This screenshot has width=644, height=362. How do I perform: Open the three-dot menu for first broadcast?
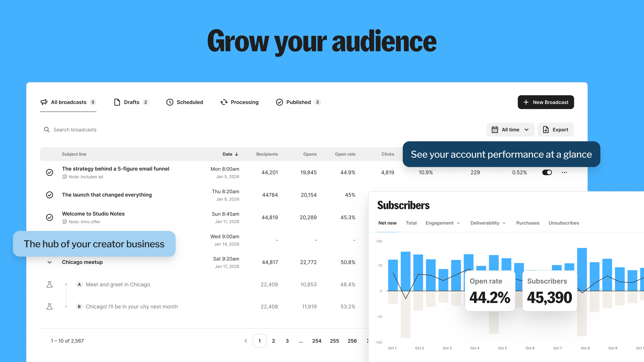(x=564, y=172)
